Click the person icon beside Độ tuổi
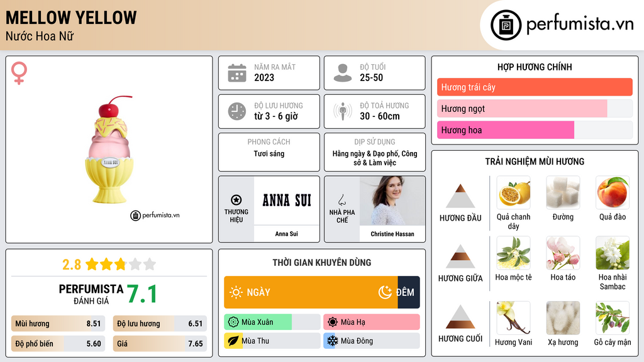The height and width of the screenshot is (362, 644). pyautogui.click(x=343, y=73)
